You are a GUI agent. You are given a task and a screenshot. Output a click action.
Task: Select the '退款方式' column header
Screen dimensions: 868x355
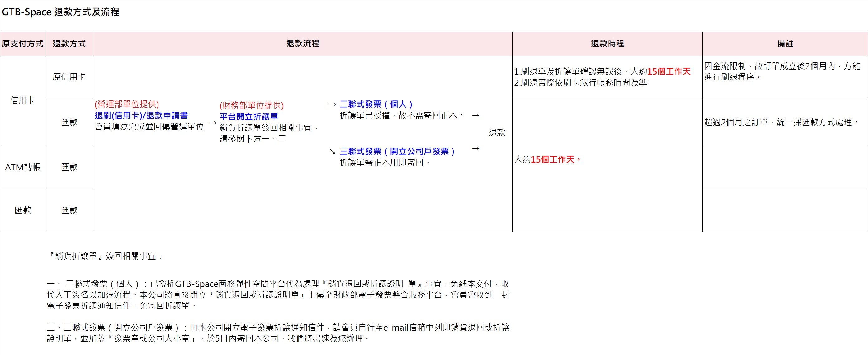(69, 44)
